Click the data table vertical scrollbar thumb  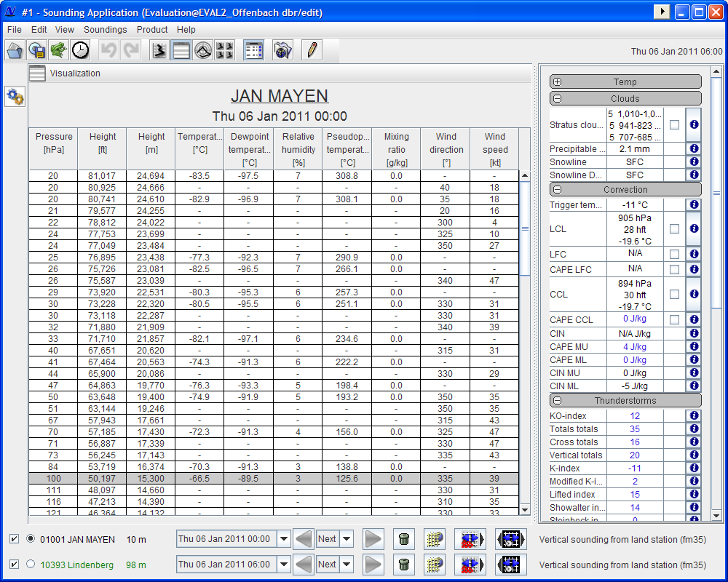pos(525,228)
